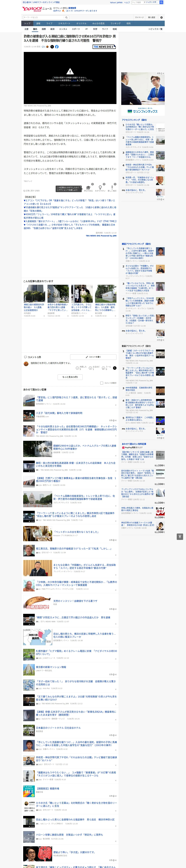Click the ヘルプ link at top
The width and height of the screenshot is (186, 868).
coord(127,2)
